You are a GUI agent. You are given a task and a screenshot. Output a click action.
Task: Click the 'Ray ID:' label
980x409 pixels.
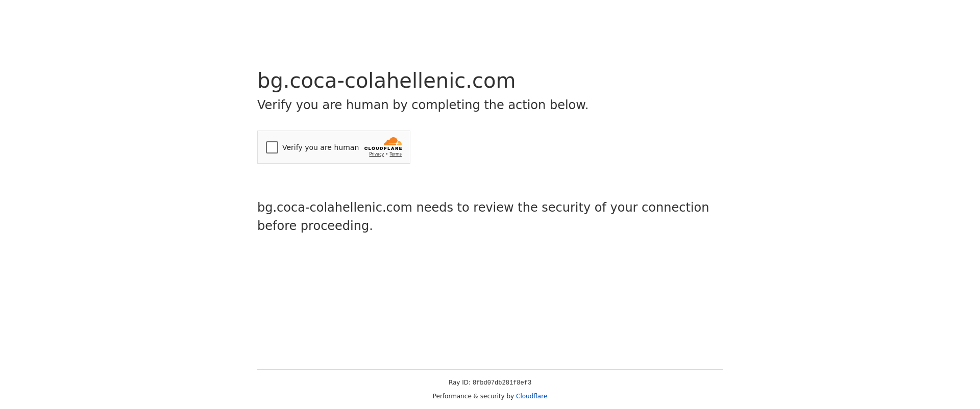[459, 382]
